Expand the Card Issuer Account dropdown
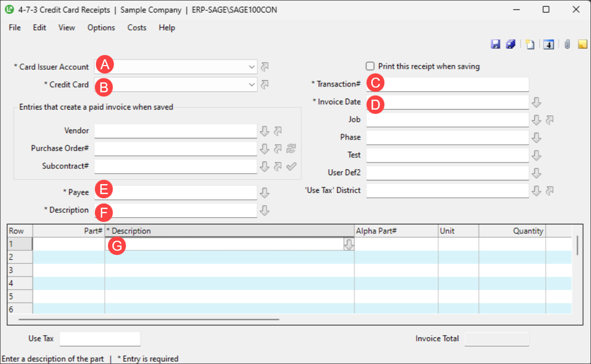 point(251,67)
